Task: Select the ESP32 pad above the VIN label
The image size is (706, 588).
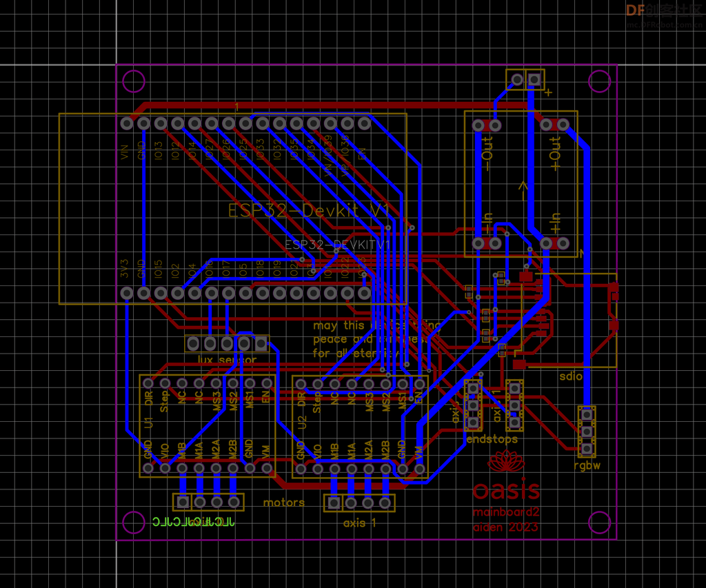Action: point(127,123)
